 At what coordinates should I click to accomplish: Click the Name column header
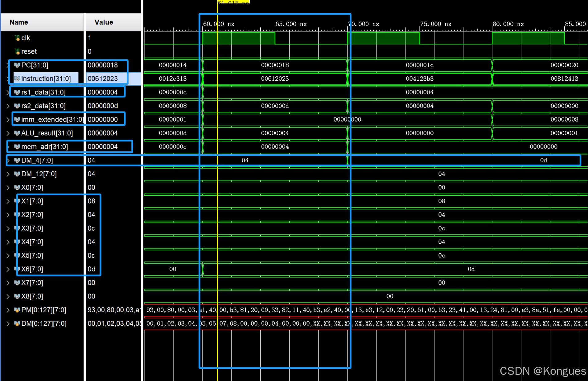pyautogui.click(x=42, y=22)
